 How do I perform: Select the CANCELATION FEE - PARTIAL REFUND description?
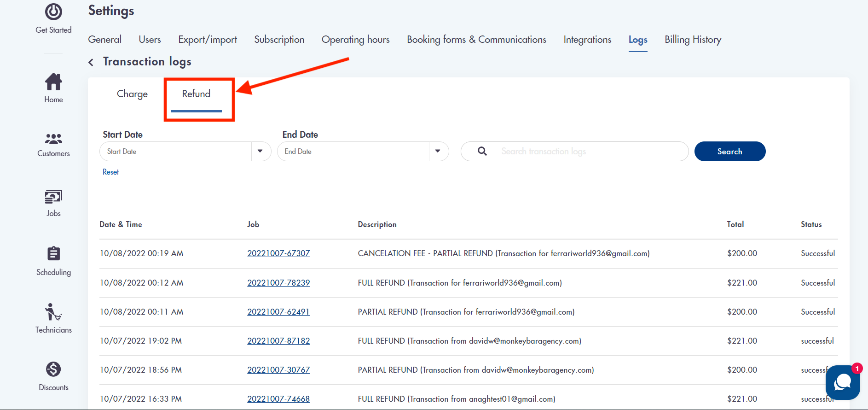click(x=503, y=253)
